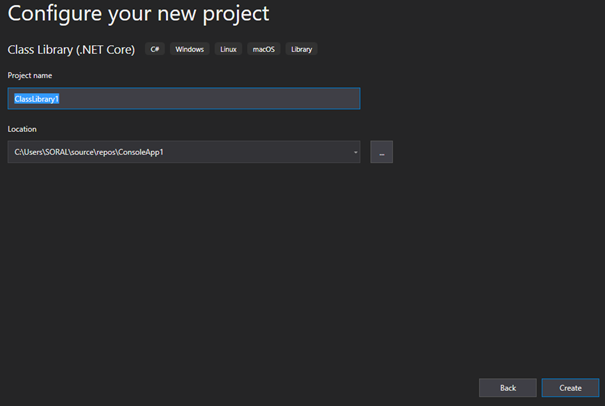Viewport: 605px width, 406px height.
Task: Select the C# language tag
Action: (155, 49)
